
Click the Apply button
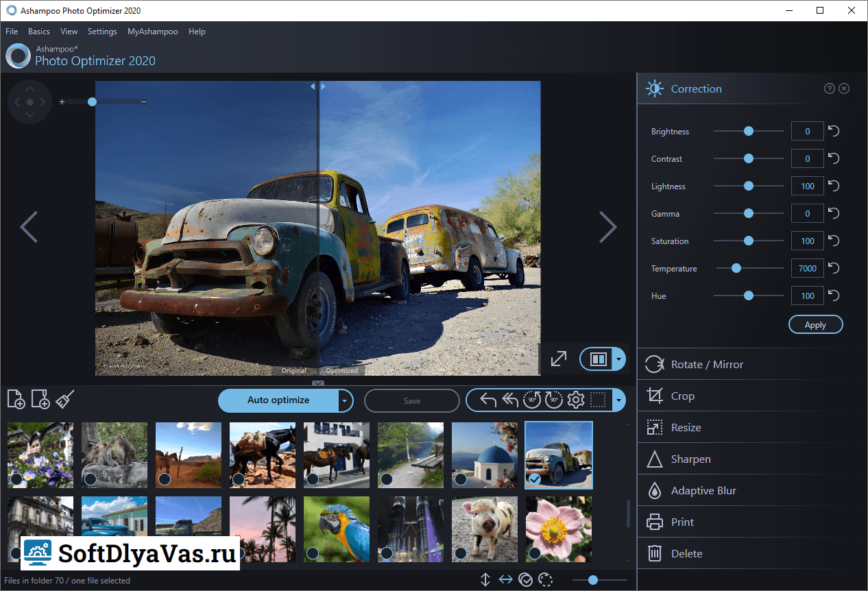(815, 325)
